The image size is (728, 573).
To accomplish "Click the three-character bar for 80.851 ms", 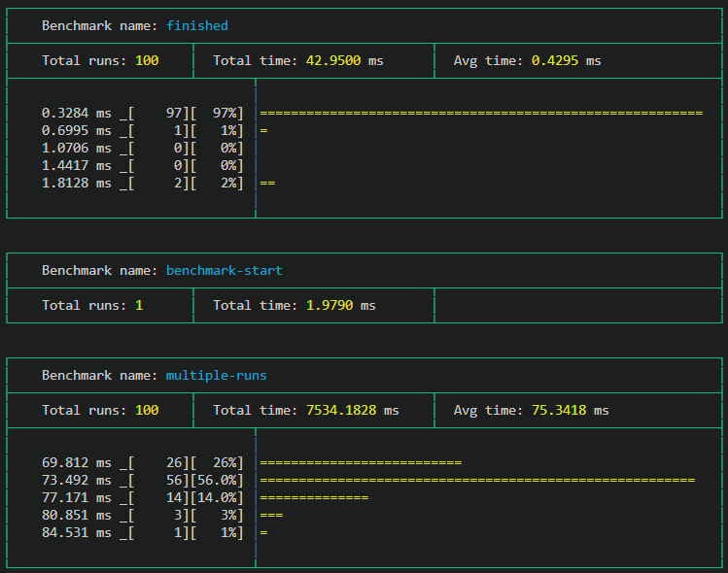I will tap(271, 515).
